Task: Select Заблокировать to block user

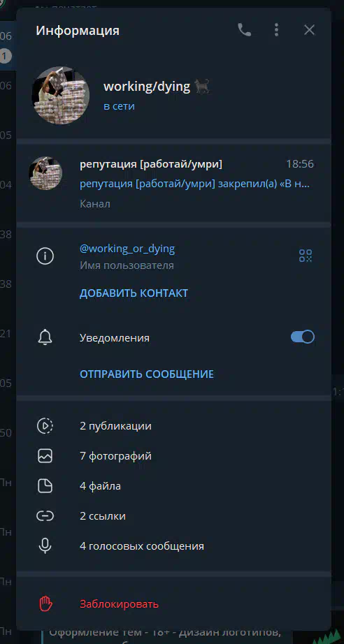Action: pyautogui.click(x=119, y=604)
